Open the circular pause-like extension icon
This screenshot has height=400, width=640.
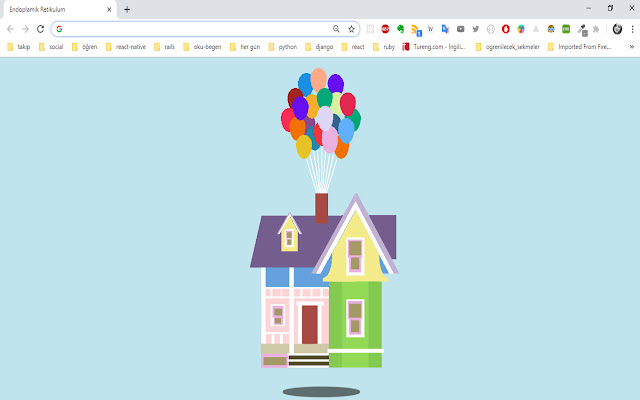[x=491, y=29]
